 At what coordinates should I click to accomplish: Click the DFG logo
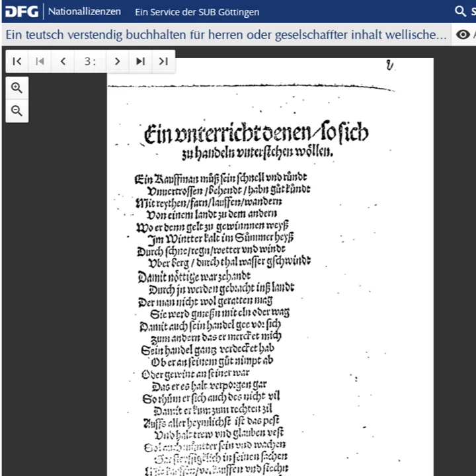22,11
